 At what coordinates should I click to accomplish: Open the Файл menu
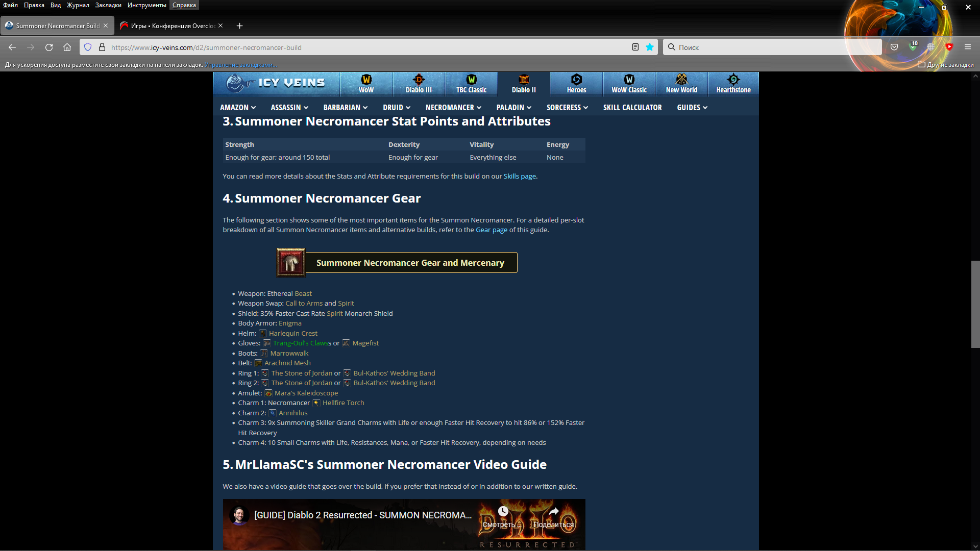click(11, 5)
